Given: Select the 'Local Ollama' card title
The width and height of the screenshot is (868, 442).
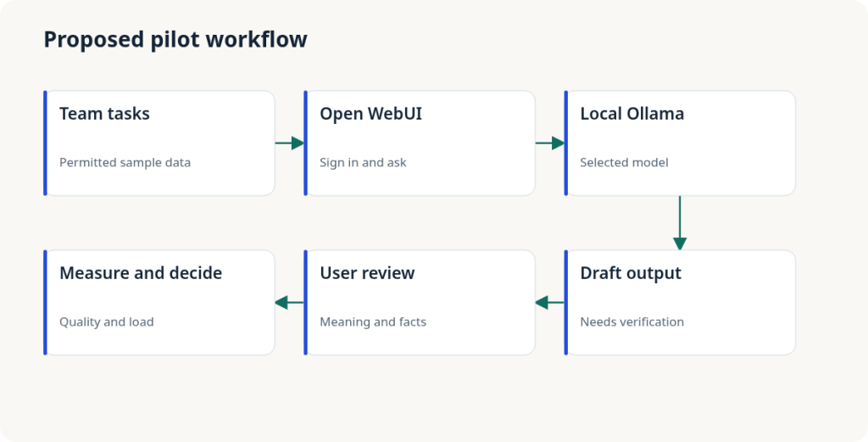Looking at the screenshot, I should 632,114.
